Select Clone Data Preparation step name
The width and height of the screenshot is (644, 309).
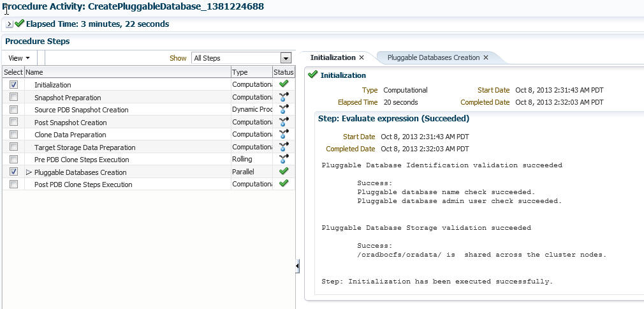(70, 135)
